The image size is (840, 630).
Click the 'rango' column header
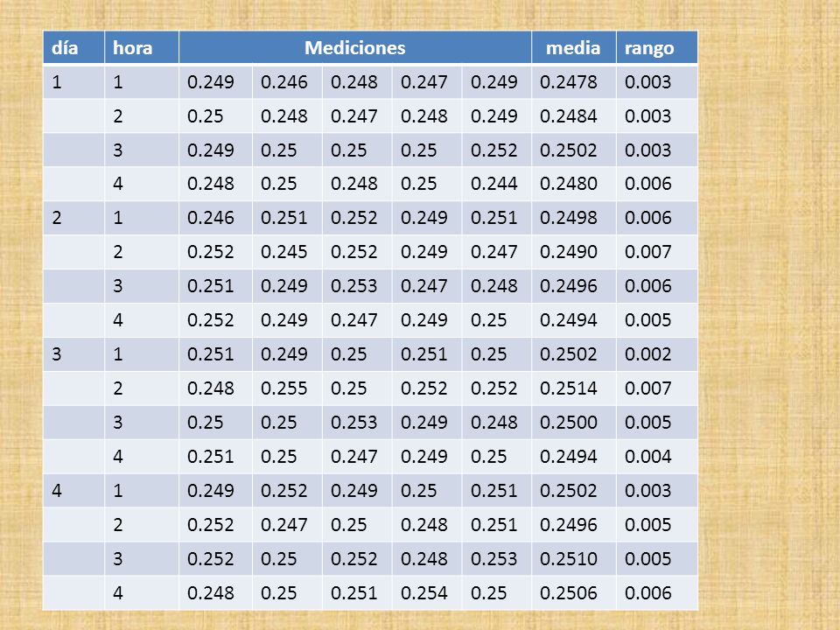pos(657,47)
